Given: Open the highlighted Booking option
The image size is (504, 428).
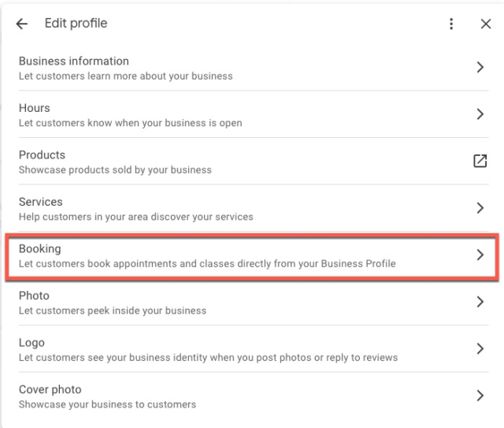Looking at the screenshot, I should (x=39, y=249).
